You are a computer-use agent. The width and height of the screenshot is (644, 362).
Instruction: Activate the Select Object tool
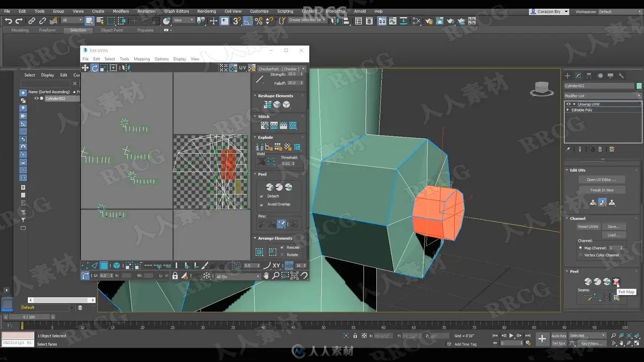point(89,21)
